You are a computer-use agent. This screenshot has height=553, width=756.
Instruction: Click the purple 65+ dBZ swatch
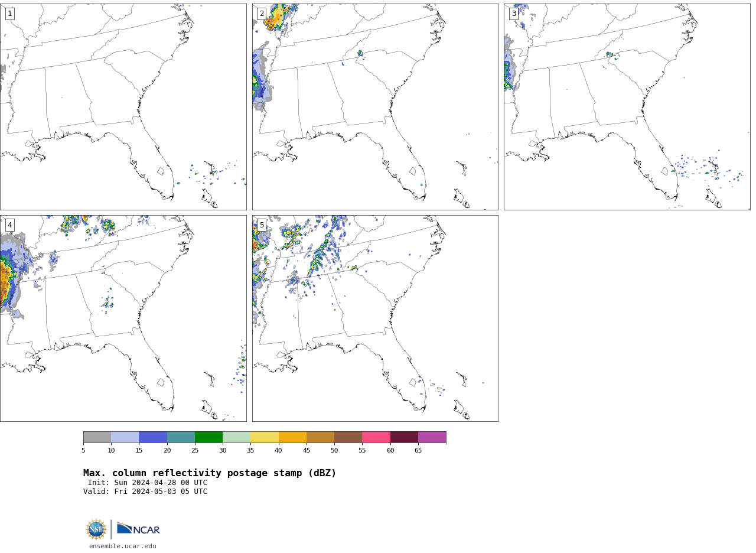(432, 437)
